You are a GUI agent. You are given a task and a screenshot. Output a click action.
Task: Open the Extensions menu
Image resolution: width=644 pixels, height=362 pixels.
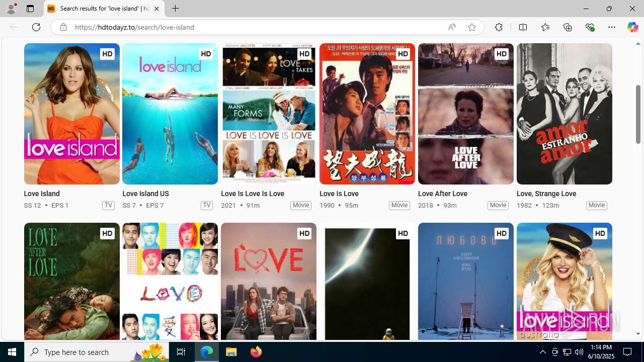point(499,27)
